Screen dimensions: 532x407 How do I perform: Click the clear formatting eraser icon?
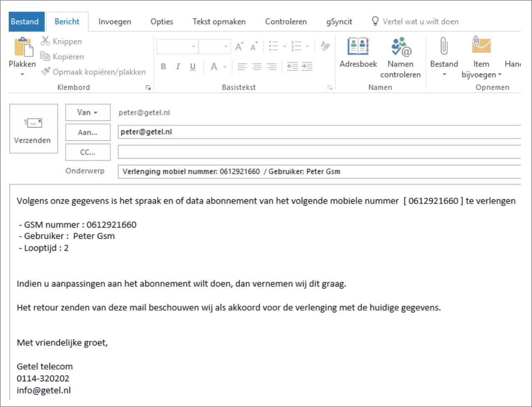(x=325, y=46)
